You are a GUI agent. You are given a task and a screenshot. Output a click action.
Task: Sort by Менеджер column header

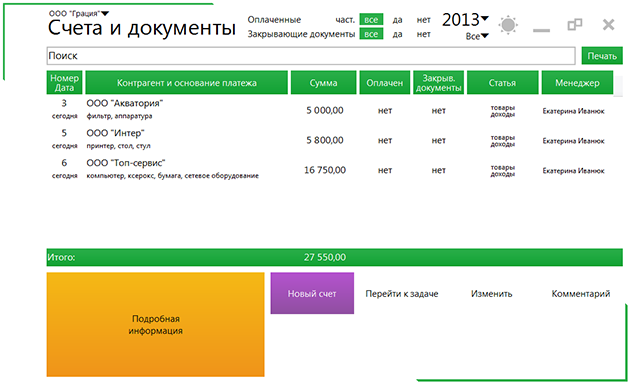click(x=577, y=83)
